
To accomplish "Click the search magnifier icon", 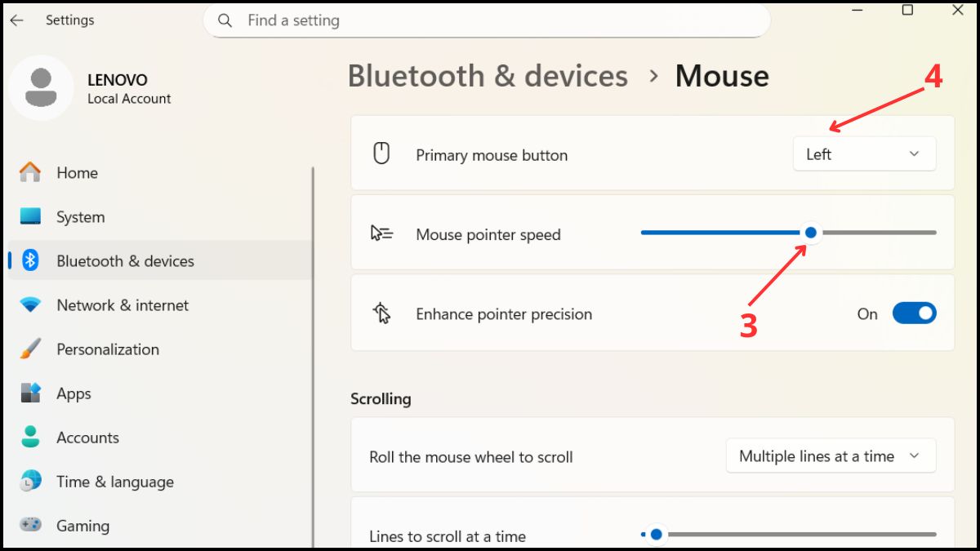I will 225,20.
